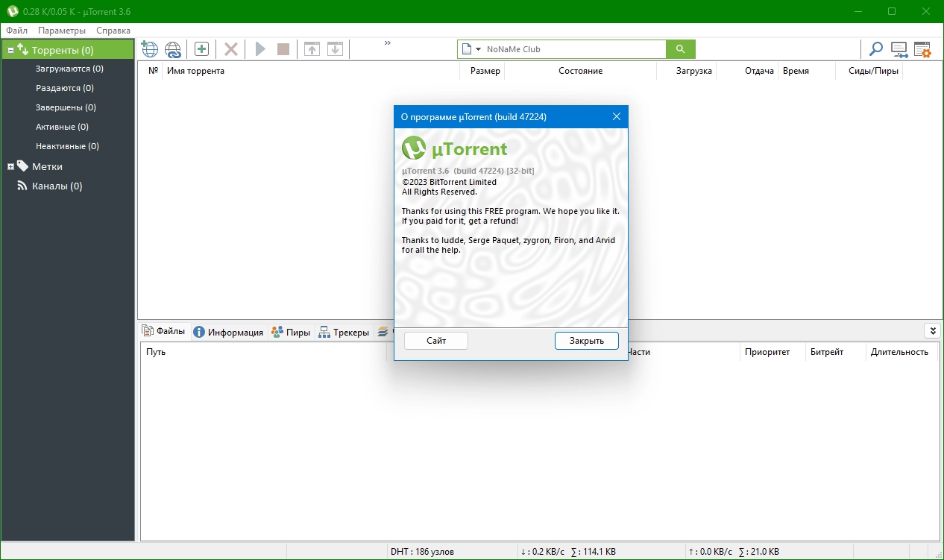
Task: Click the NoNaMe Club search field
Action: tap(574, 49)
